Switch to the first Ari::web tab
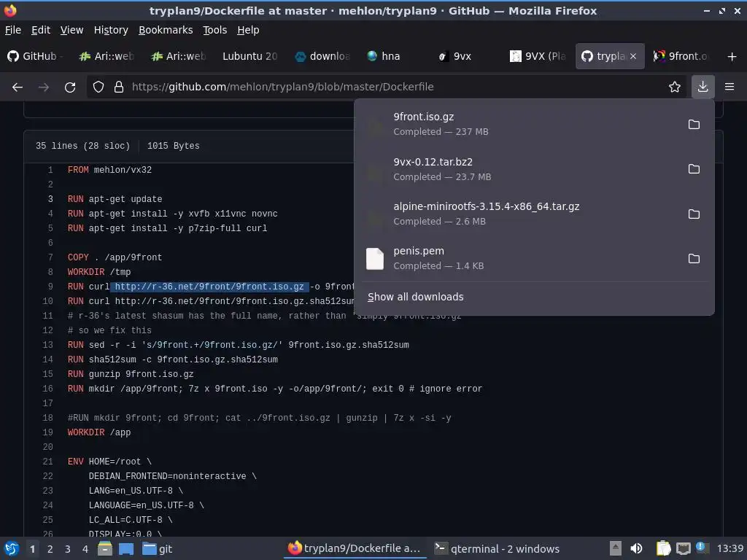 [107, 56]
